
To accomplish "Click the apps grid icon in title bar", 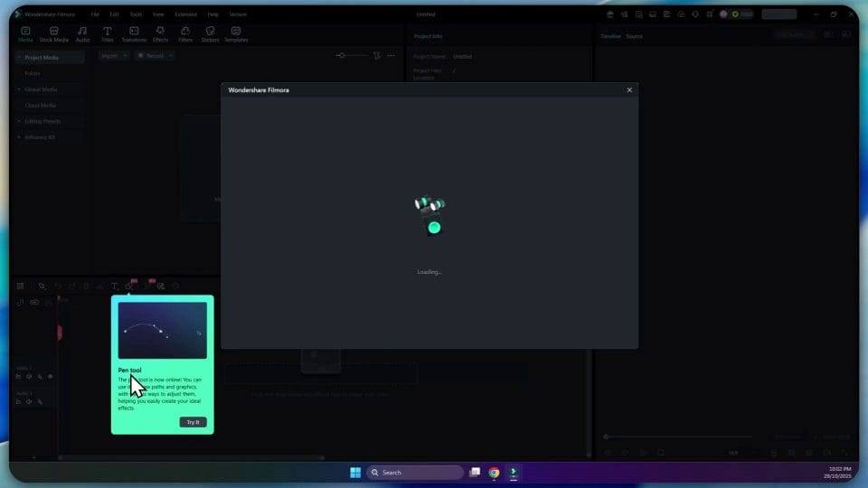I will click(709, 14).
